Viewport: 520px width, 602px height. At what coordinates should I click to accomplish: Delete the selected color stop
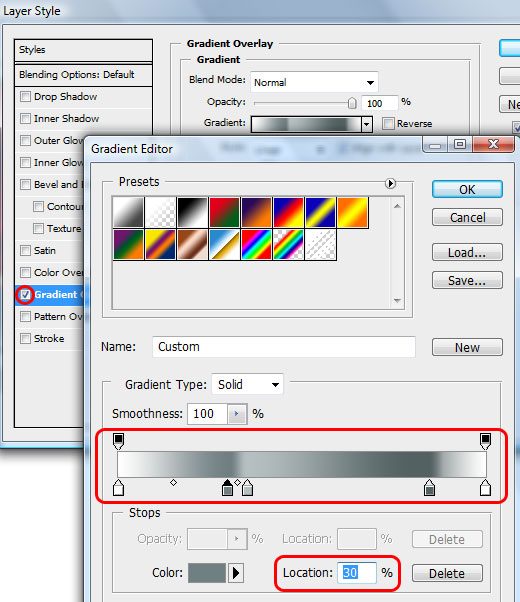[x=447, y=573]
